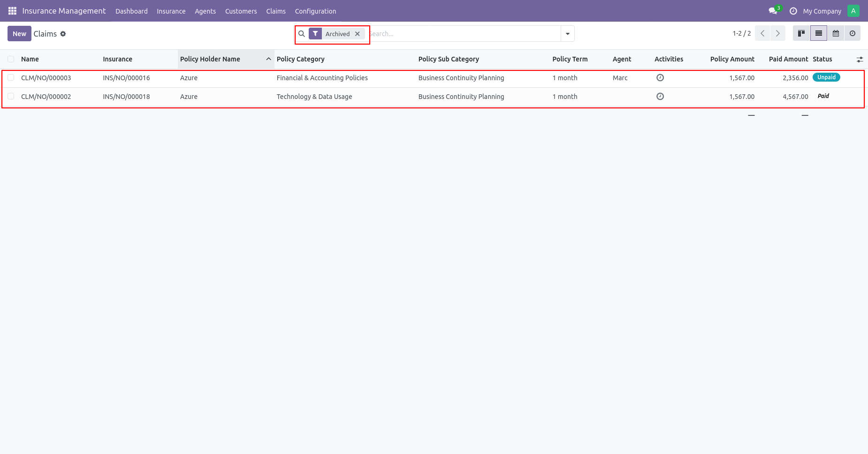Viewport: 868px width, 454px height.
Task: Sort by Agent column header
Action: click(x=622, y=59)
